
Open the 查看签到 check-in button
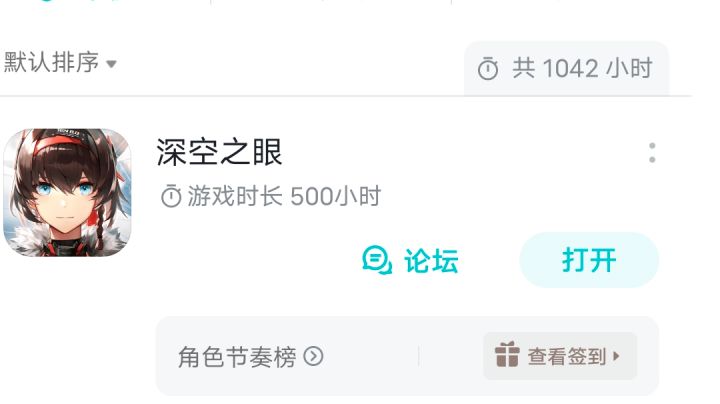(560, 356)
